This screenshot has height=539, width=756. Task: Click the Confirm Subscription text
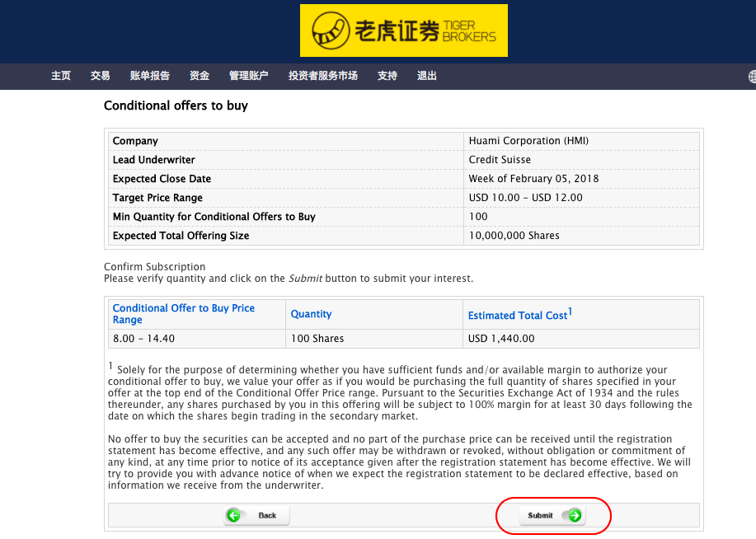tap(155, 266)
